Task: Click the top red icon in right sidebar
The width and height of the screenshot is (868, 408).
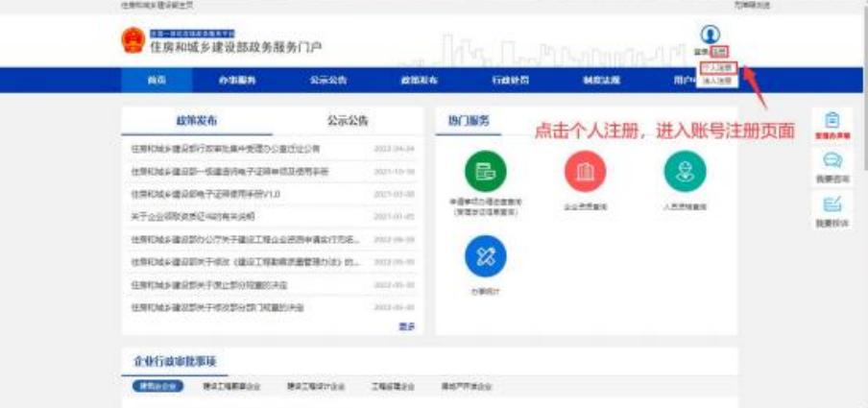Action: (832, 120)
